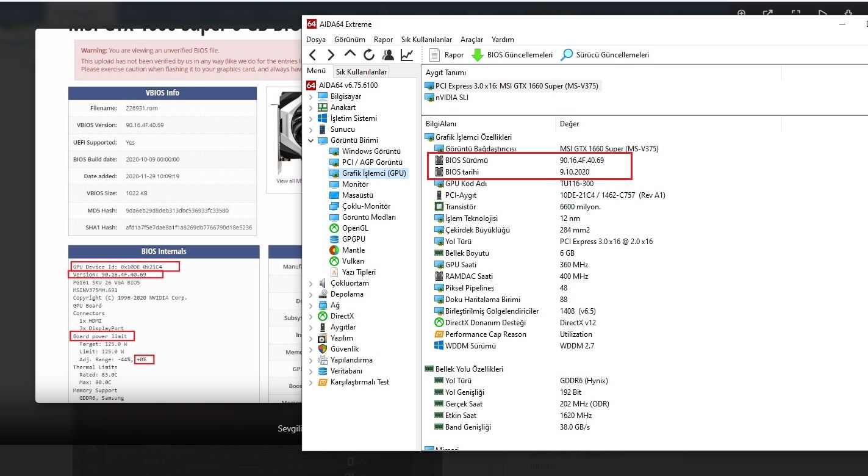This screenshot has height=476, width=868.
Task: Expand the Anakart tree node
Action: click(311, 107)
